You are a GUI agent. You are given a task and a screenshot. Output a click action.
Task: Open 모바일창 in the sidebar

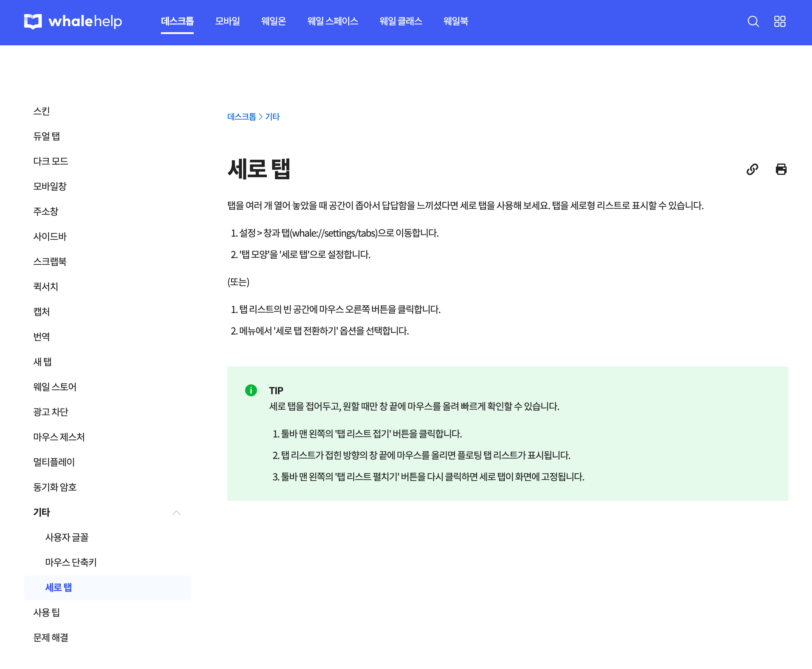pos(50,186)
